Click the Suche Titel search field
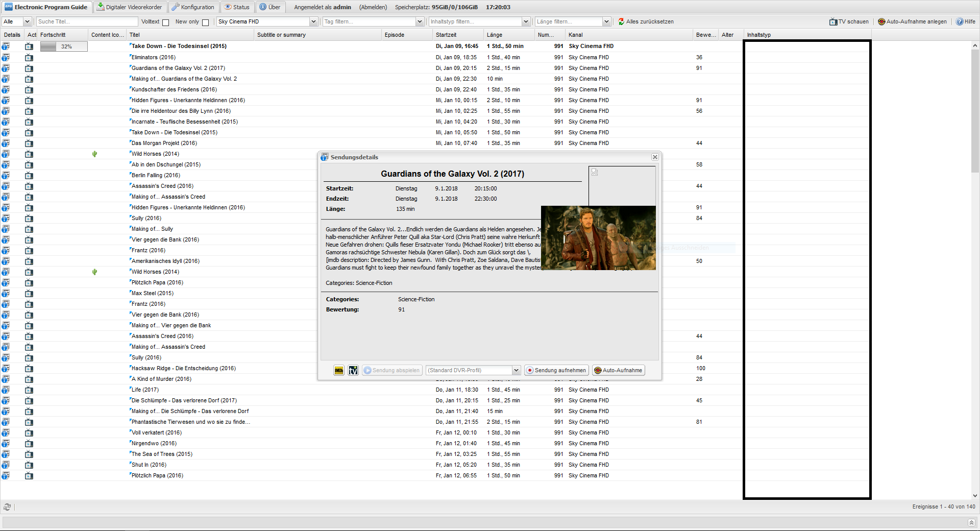The image size is (980, 531). (x=87, y=21)
